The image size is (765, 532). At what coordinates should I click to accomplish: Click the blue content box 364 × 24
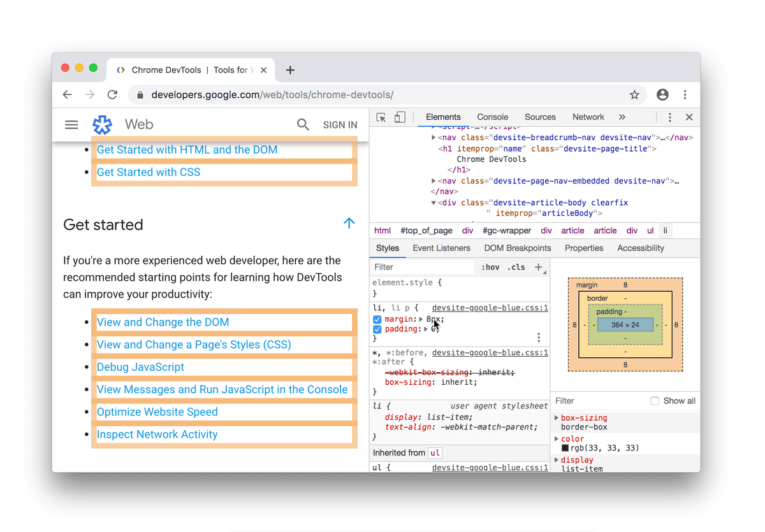(x=625, y=325)
